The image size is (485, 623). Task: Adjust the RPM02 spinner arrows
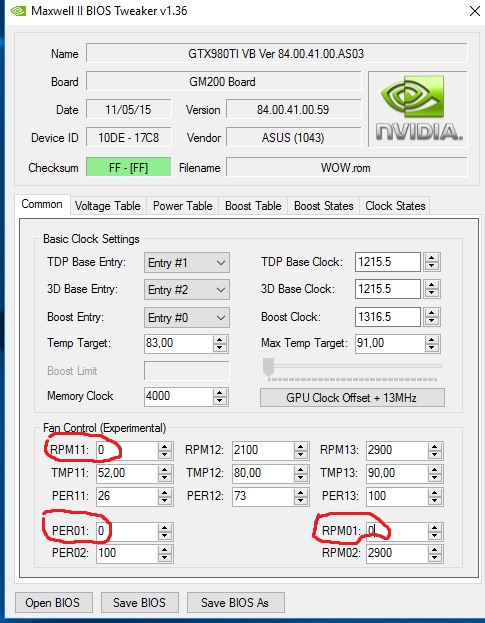(x=435, y=554)
